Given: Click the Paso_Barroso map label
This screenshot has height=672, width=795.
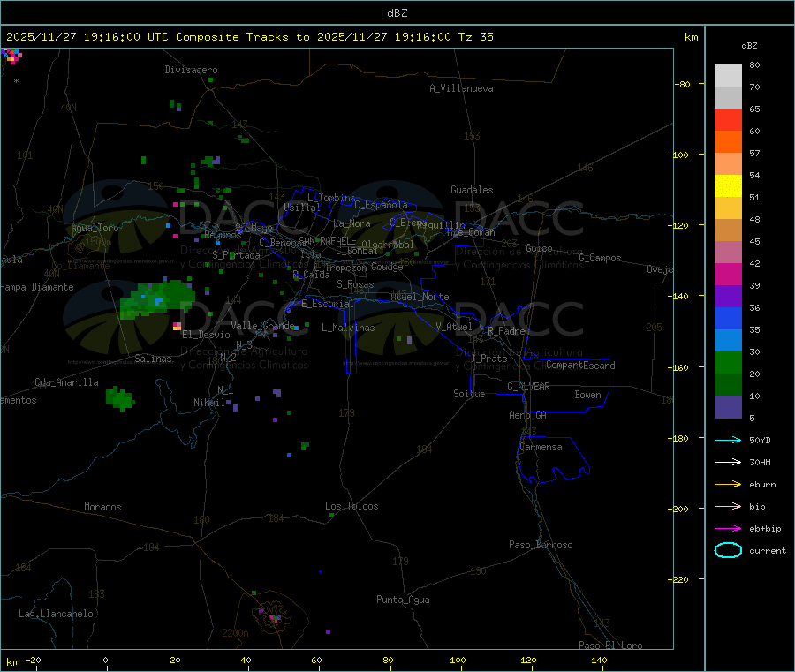Looking at the screenshot, I should 541,545.
